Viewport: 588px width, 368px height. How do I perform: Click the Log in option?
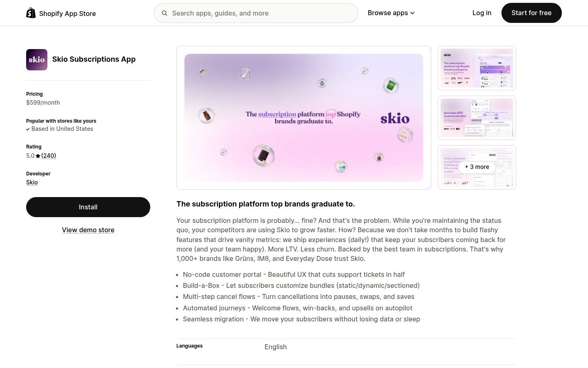(x=482, y=13)
